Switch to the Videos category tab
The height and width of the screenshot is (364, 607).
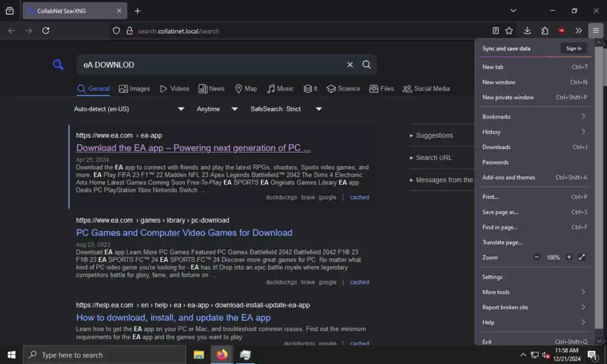174,89
